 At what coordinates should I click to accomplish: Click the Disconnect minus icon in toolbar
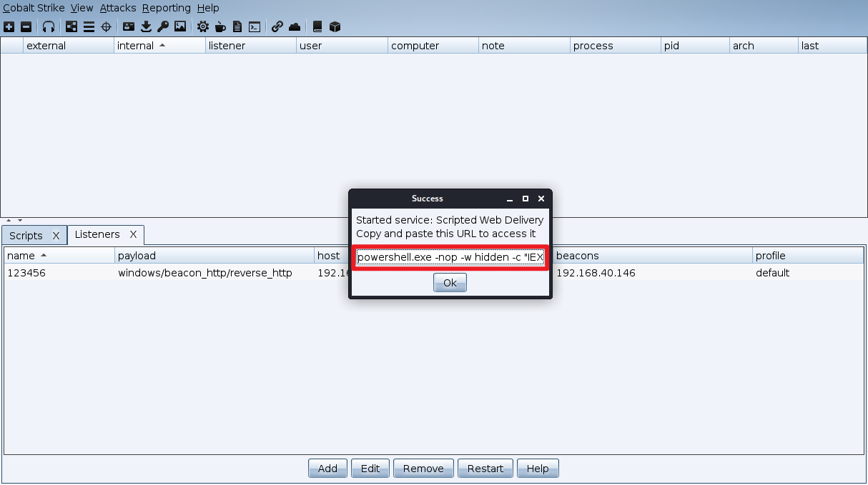coord(26,27)
